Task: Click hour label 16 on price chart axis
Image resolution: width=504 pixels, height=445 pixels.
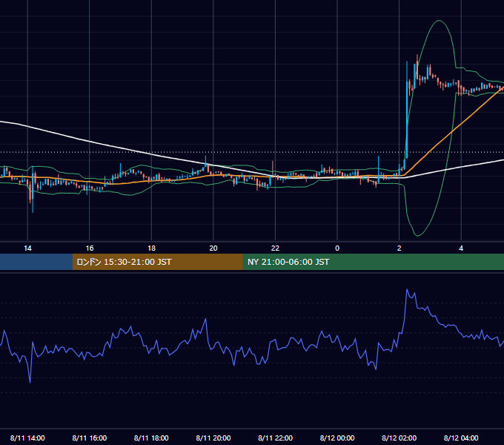Action: coord(90,248)
